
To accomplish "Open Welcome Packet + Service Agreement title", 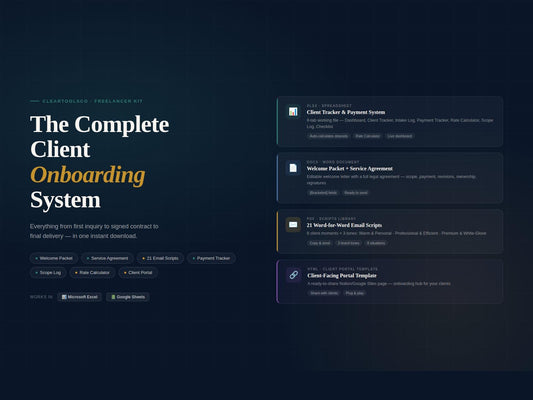I will [x=349, y=169].
